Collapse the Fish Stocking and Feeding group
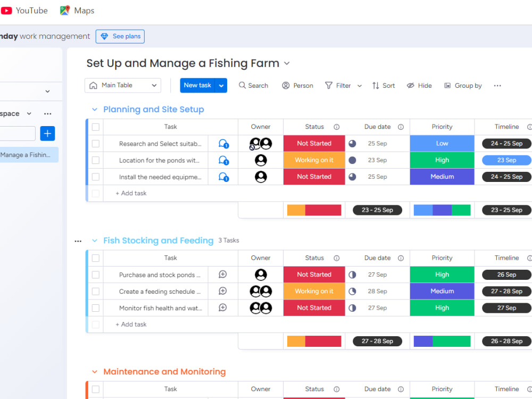Image resolution: width=532 pixels, height=399 pixels. pyautogui.click(x=95, y=240)
